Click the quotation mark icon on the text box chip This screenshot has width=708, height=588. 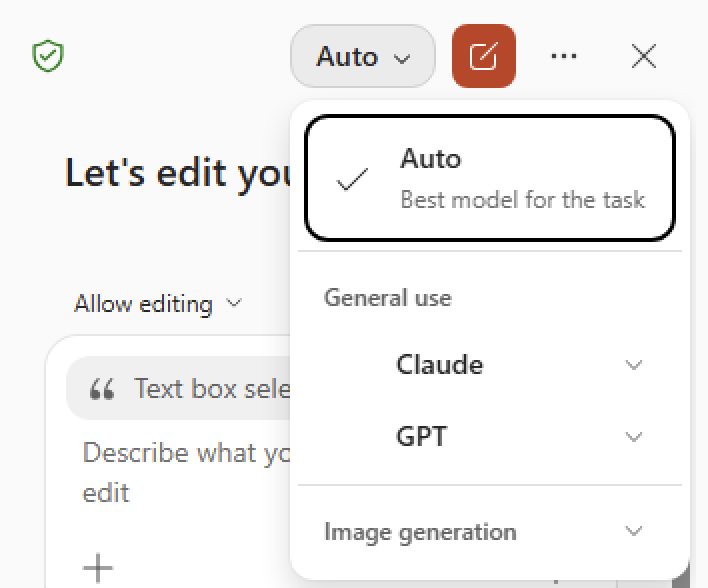tap(102, 389)
